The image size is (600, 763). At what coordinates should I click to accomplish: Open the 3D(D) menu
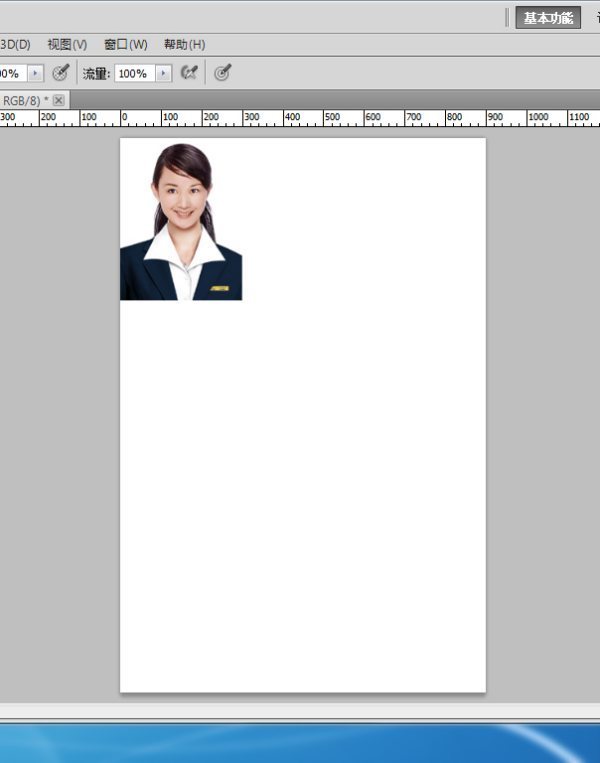coord(15,45)
